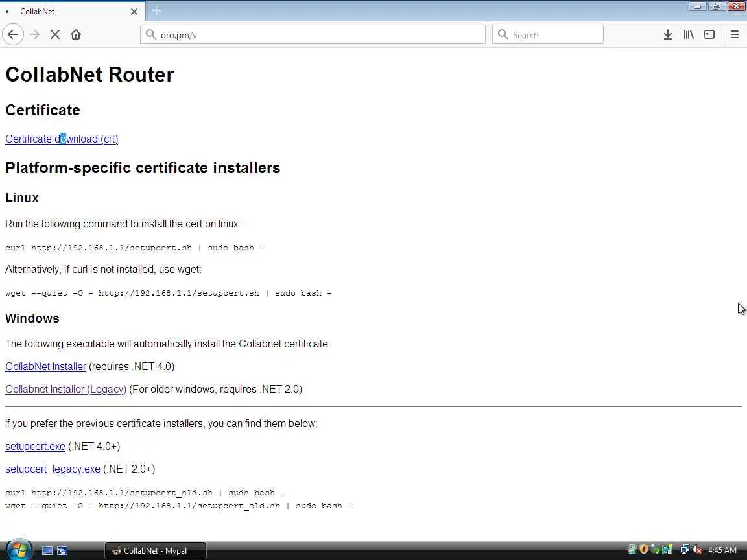Select the CollabNet - Mypal taskbar button

pos(156,551)
